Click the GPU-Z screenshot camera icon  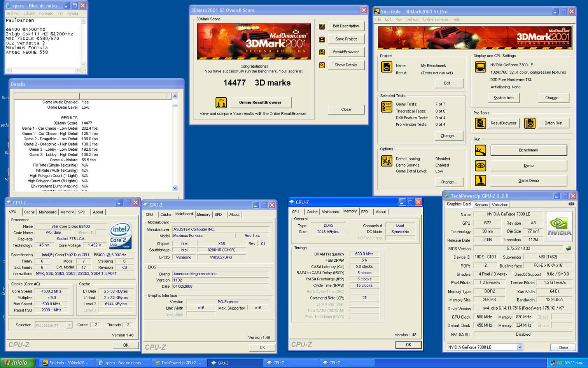point(571,204)
